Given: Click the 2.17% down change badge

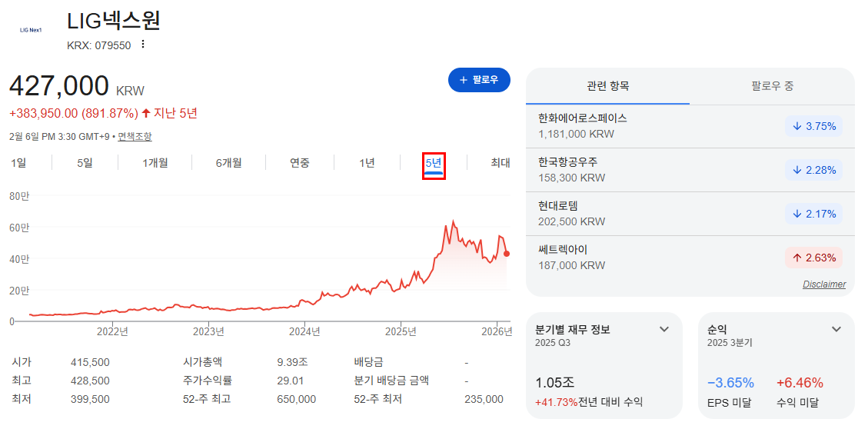Looking at the screenshot, I should tap(813, 214).
